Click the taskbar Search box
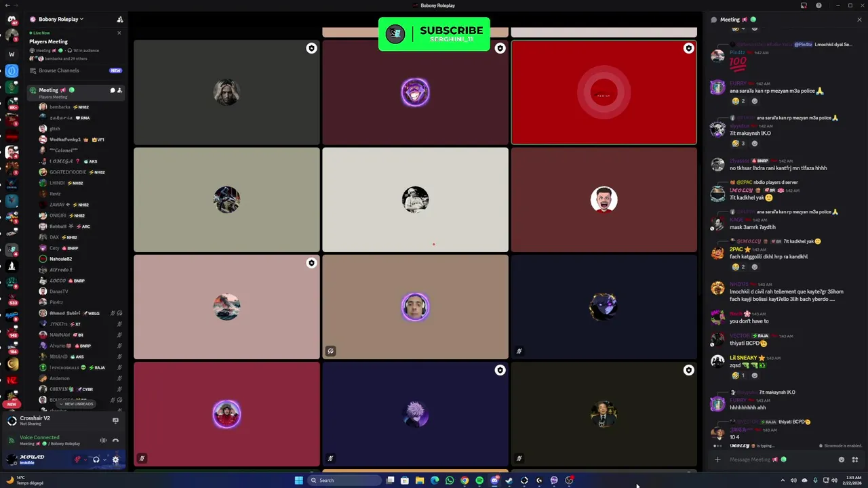The height and width of the screenshot is (488, 868). (343, 481)
